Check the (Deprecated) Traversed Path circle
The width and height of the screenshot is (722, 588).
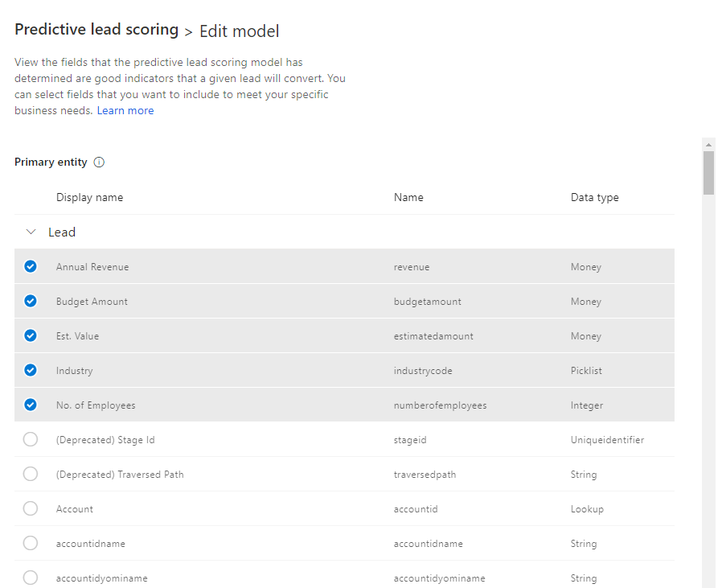[x=31, y=474]
